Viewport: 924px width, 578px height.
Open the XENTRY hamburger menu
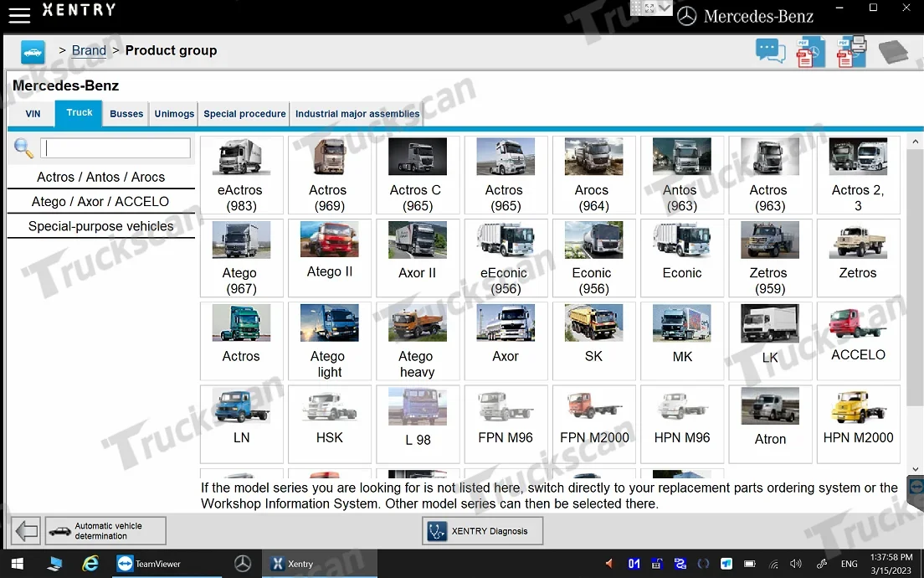pyautogui.click(x=19, y=15)
